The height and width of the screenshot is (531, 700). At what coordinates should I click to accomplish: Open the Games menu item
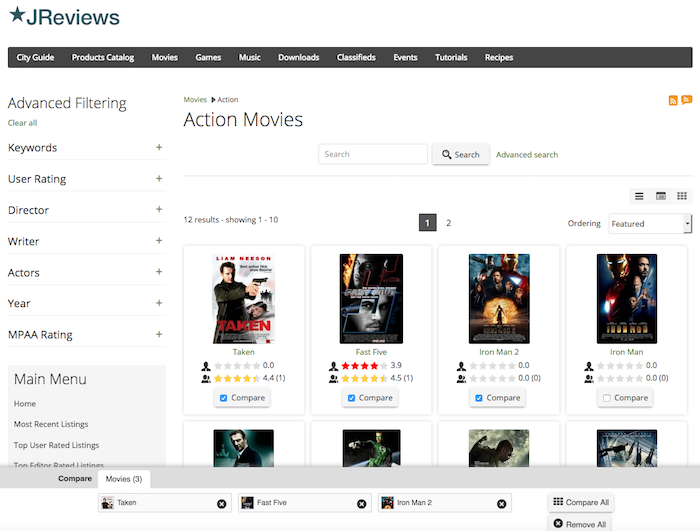coord(208,57)
